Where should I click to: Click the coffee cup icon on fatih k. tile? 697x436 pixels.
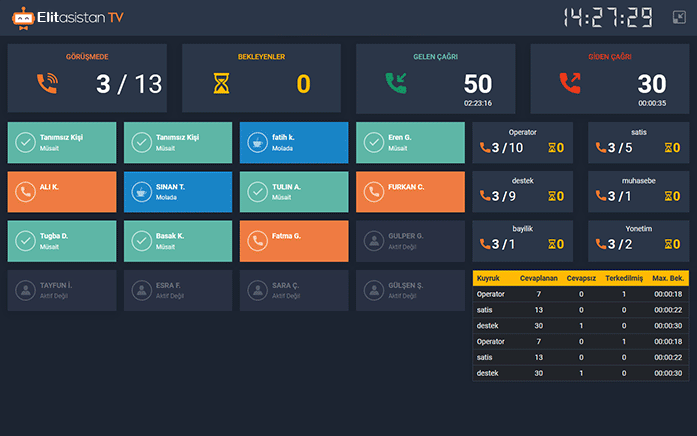[257, 143]
